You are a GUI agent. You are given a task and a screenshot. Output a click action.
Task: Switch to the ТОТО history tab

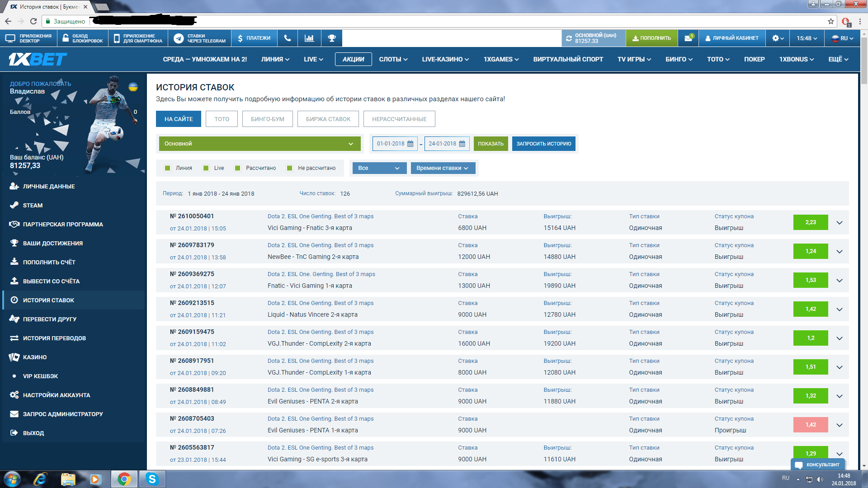[x=222, y=119]
